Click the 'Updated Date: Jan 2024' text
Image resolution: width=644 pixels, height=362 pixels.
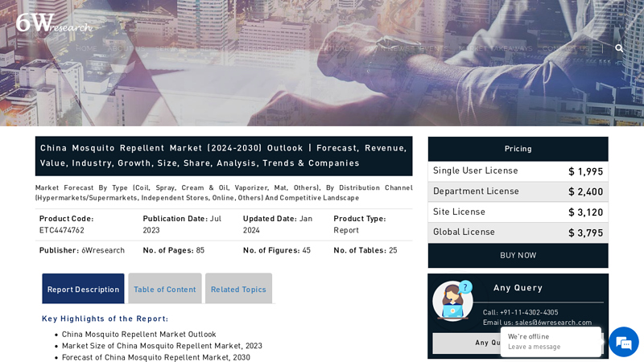278,224
